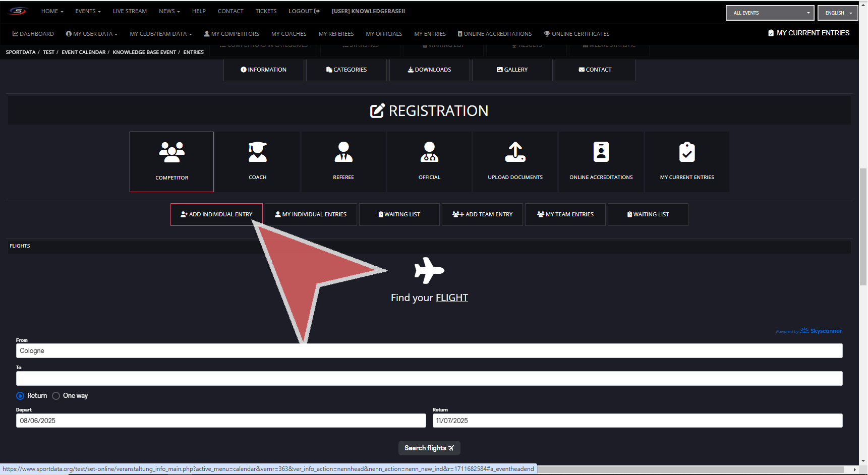Choose the Official registration icon
The height and width of the screenshot is (475, 868).
[429, 152]
